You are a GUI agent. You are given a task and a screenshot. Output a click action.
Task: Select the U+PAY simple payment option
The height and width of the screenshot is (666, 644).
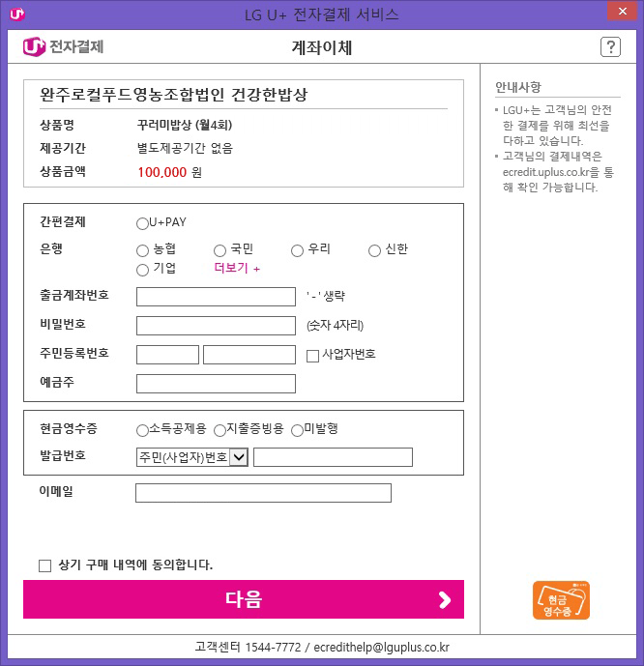coord(142,223)
